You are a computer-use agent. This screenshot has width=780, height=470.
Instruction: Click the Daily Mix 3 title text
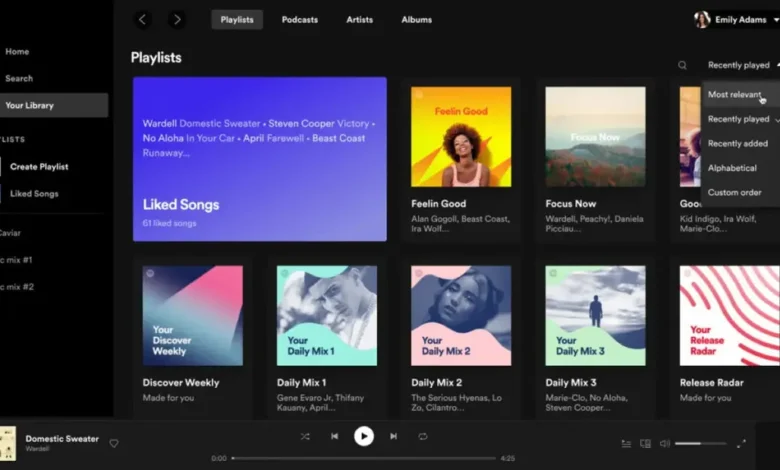(x=571, y=382)
